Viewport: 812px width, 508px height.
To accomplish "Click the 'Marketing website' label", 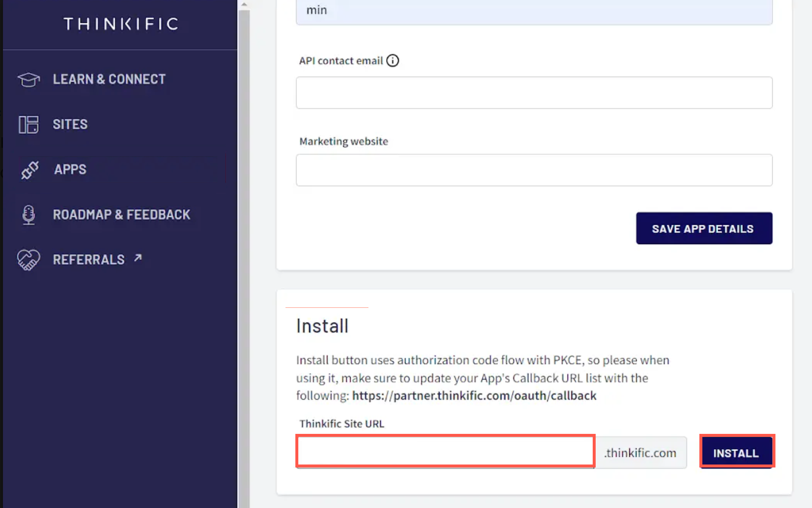I will click(344, 141).
